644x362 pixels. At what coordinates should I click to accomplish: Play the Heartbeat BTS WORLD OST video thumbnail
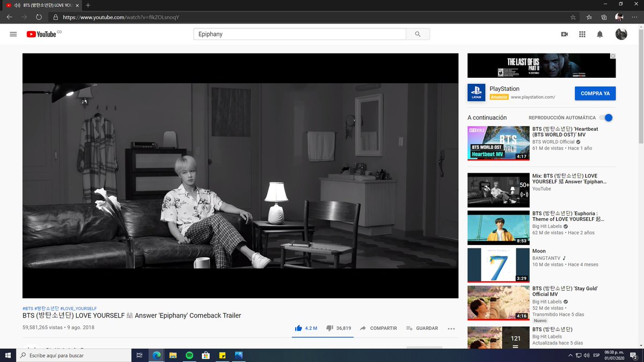click(499, 143)
